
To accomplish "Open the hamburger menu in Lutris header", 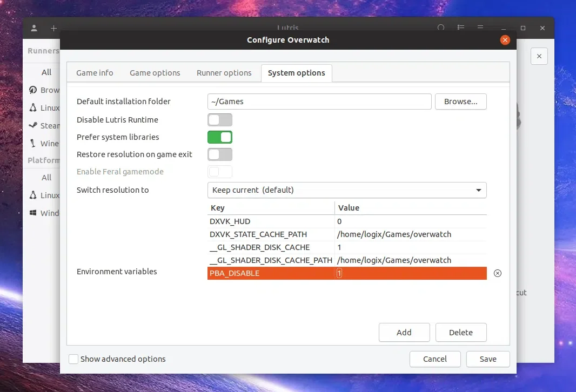I will tap(480, 27).
